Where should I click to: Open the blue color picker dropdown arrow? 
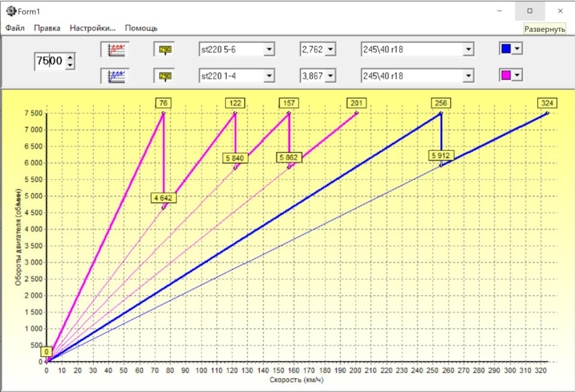517,48
